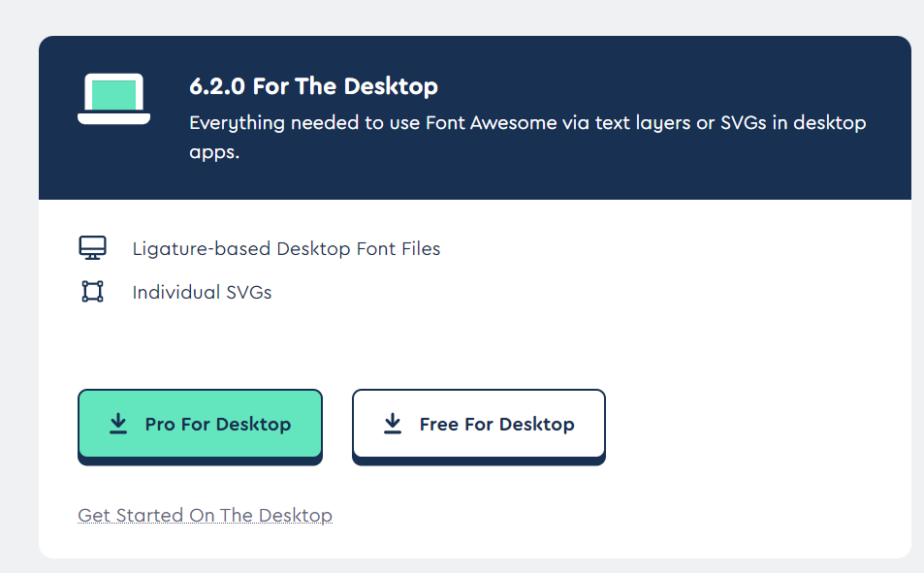Click the '6.2.0 For The Desktop' heading
This screenshot has height=573, width=924.
pos(313,86)
